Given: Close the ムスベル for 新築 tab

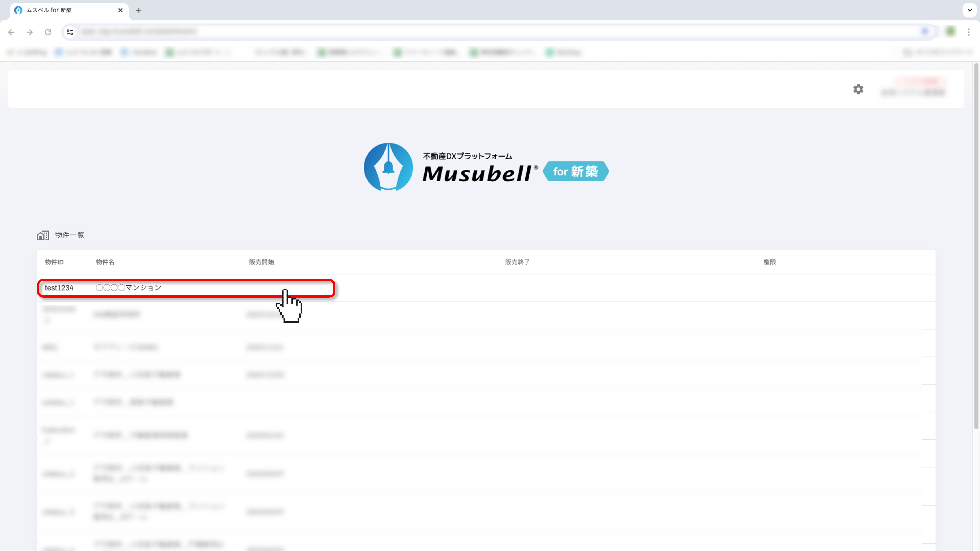Looking at the screenshot, I should tap(120, 10).
